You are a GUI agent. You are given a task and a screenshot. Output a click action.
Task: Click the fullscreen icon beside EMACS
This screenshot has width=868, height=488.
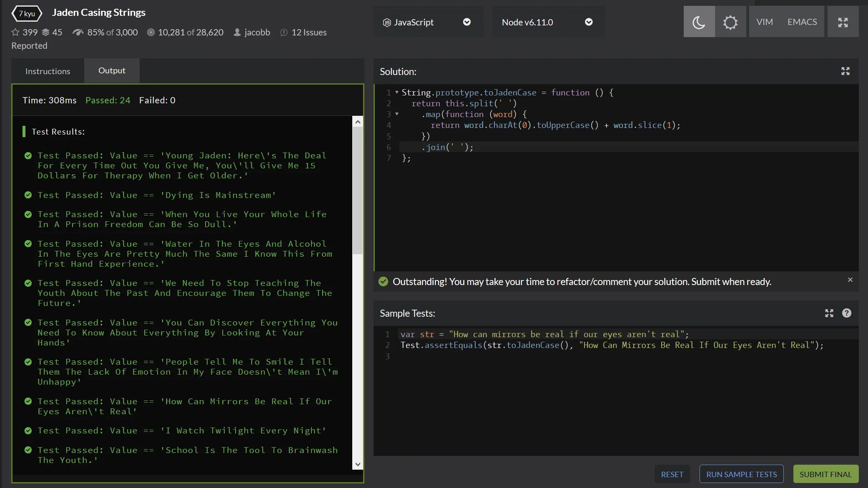click(843, 22)
